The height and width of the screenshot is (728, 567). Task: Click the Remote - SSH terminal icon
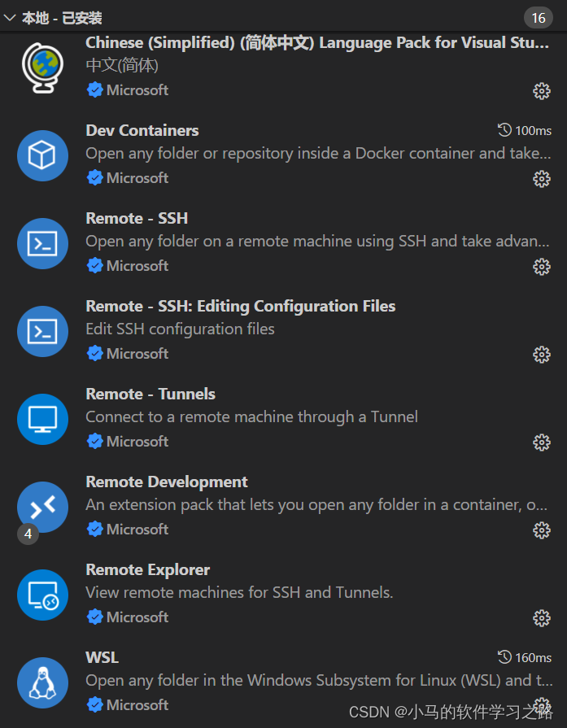click(42, 243)
